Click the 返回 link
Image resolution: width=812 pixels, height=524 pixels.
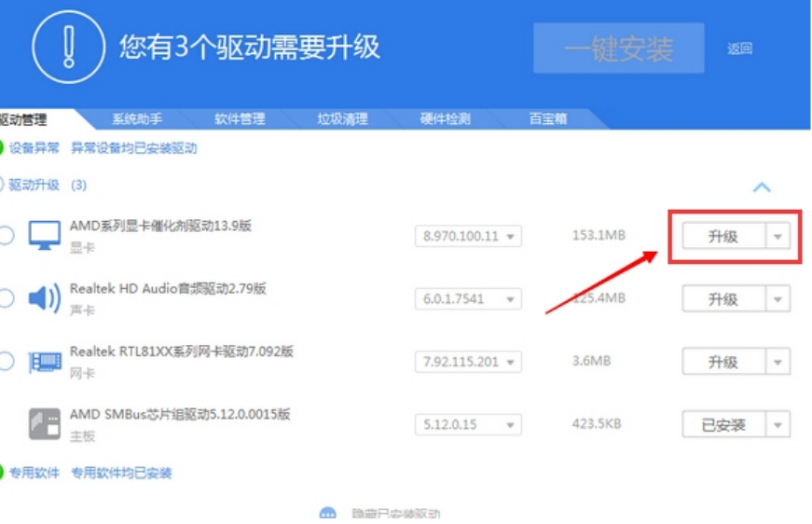click(x=739, y=48)
